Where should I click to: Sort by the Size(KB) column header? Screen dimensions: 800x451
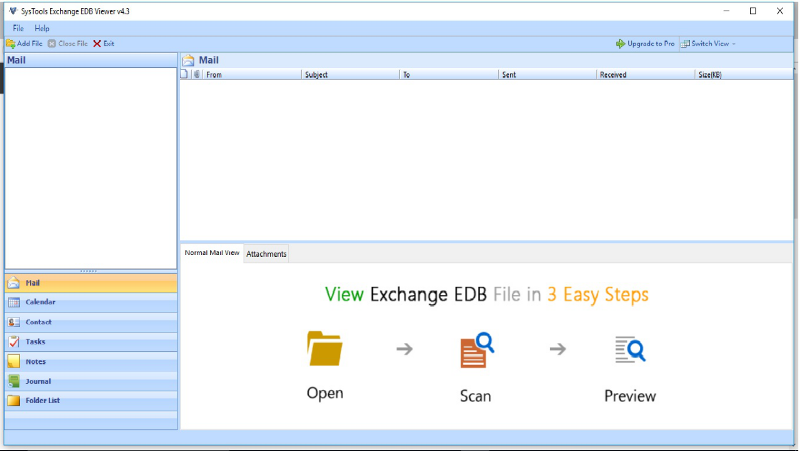744,74
